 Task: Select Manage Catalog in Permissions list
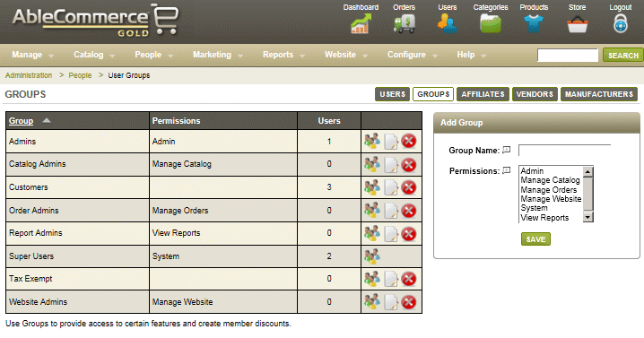point(551,180)
